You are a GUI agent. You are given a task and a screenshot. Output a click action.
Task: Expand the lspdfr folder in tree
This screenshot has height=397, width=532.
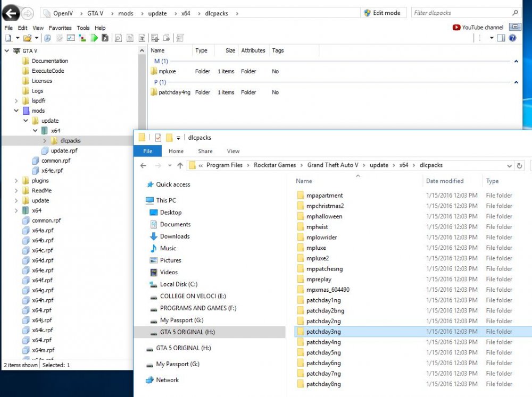coord(16,101)
